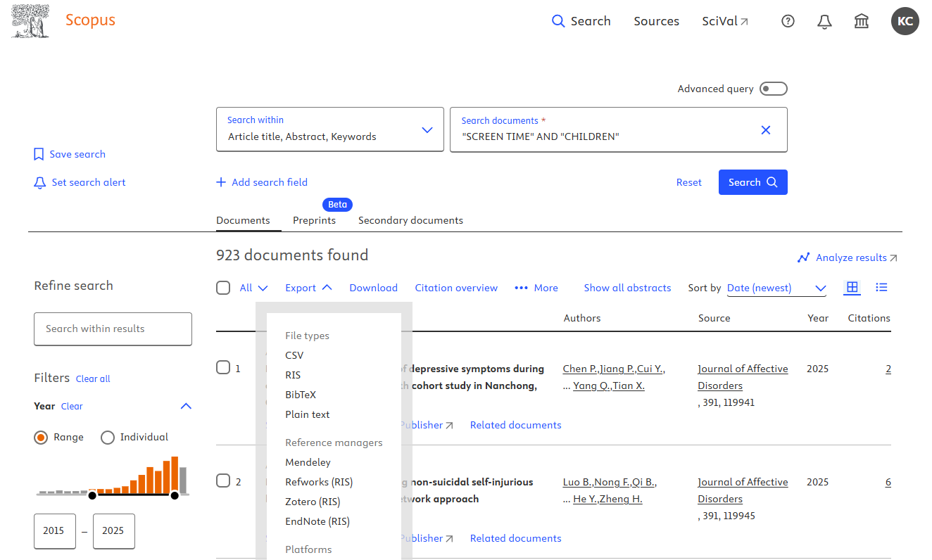The image size is (932, 560).
Task: Choose Plain text export option
Action: (x=308, y=414)
